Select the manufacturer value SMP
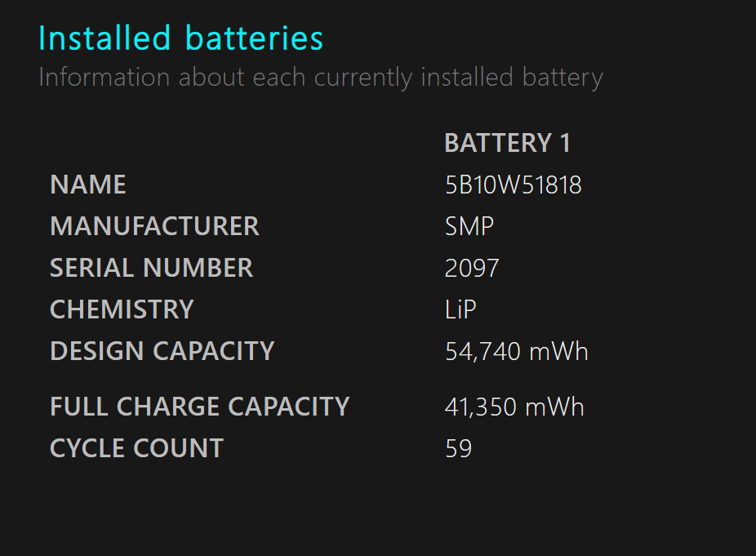 [469, 226]
